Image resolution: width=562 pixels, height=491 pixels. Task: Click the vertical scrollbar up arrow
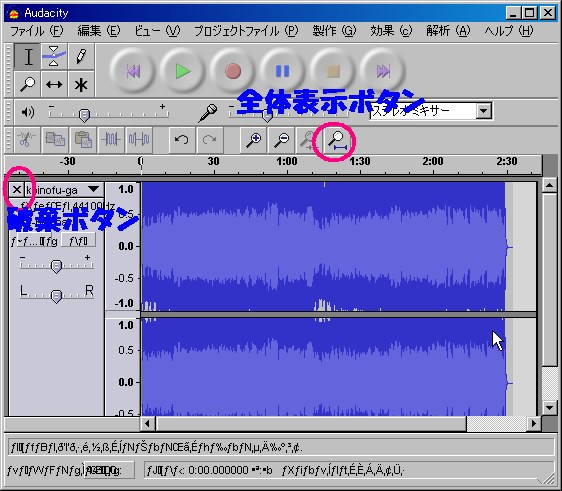click(x=549, y=185)
